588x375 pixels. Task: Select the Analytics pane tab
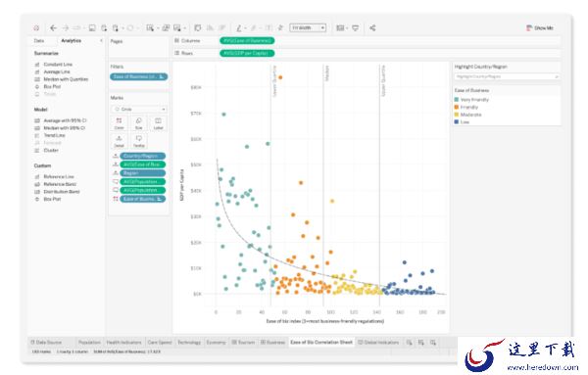(x=72, y=40)
